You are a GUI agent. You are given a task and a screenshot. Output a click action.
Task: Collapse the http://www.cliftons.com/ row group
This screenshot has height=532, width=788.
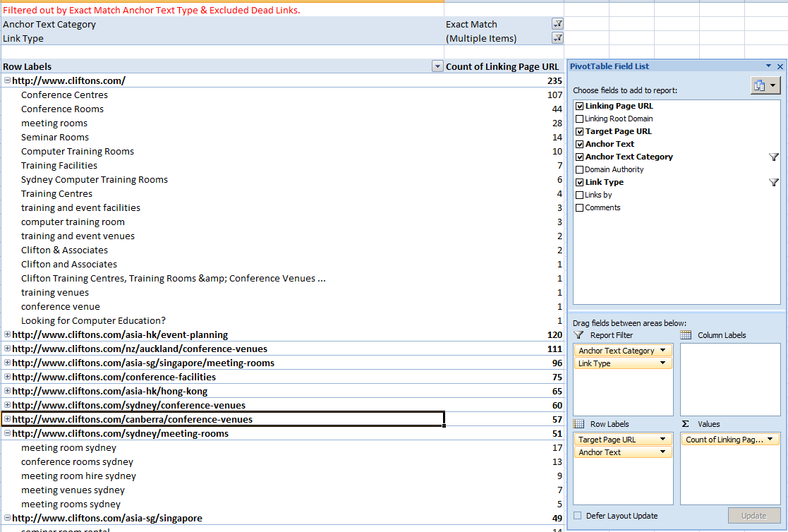pyautogui.click(x=7, y=80)
